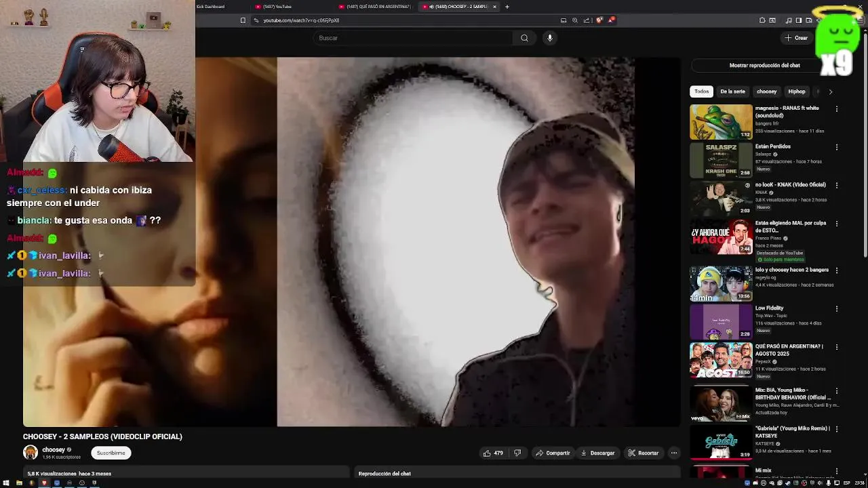The height and width of the screenshot is (488, 868).
Task: Select the De la serie chip
Action: click(732, 91)
